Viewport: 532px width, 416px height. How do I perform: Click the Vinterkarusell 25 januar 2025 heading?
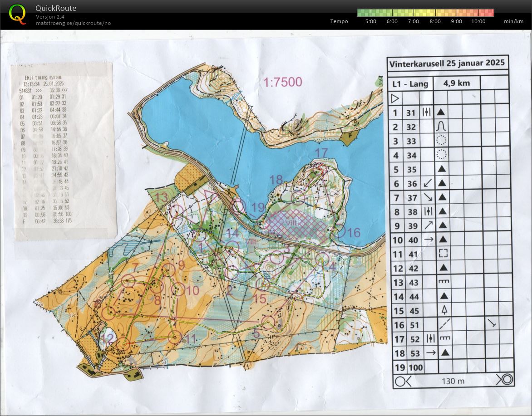tap(447, 63)
